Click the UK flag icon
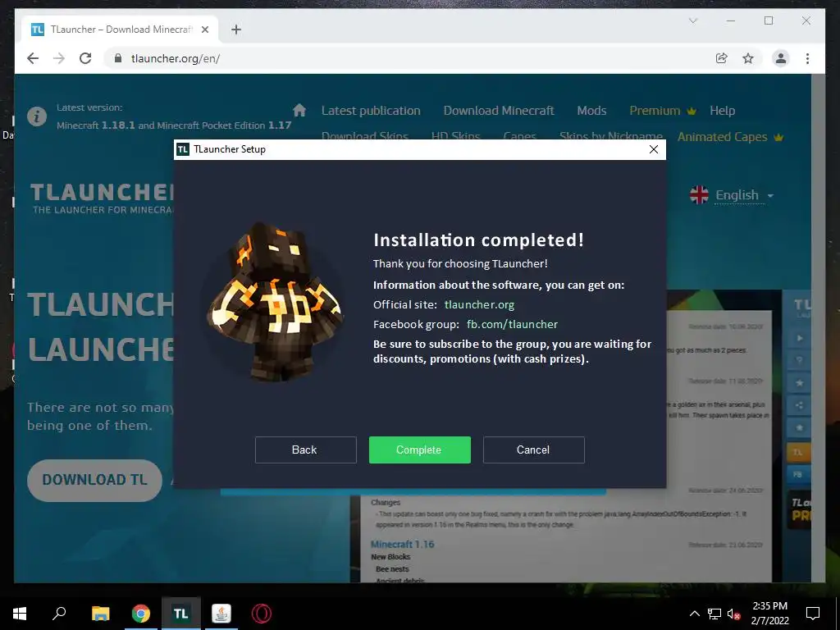The image size is (840, 630). tap(699, 195)
